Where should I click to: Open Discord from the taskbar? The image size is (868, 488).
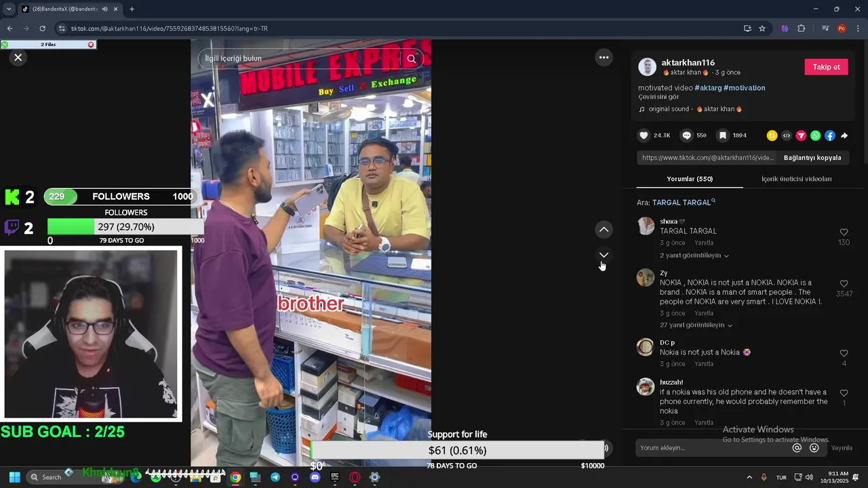(x=315, y=477)
